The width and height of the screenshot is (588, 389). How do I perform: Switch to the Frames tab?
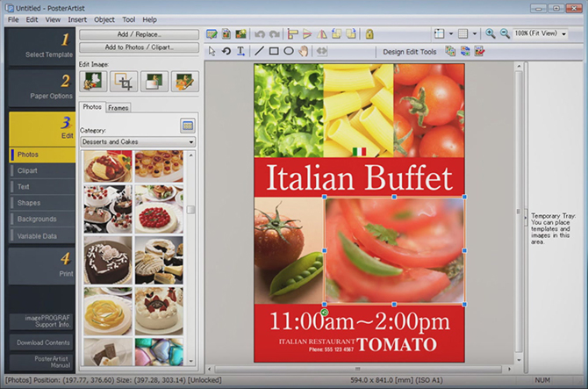[118, 107]
